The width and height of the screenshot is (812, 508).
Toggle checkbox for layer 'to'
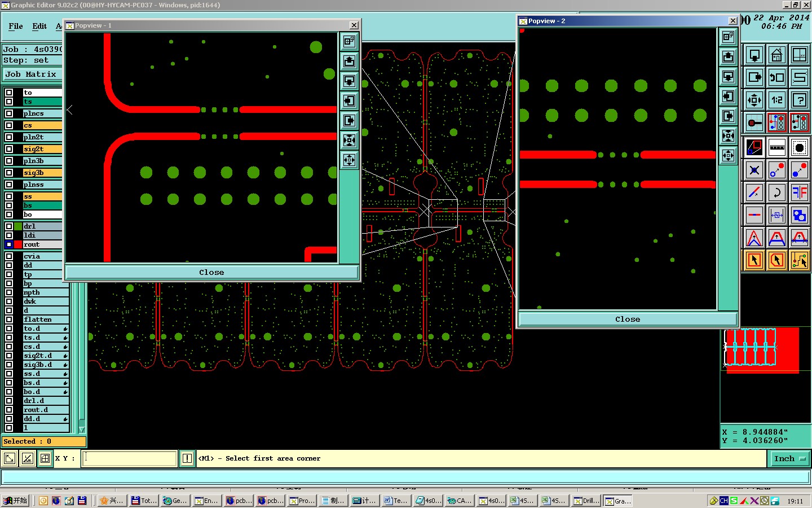pos(9,93)
